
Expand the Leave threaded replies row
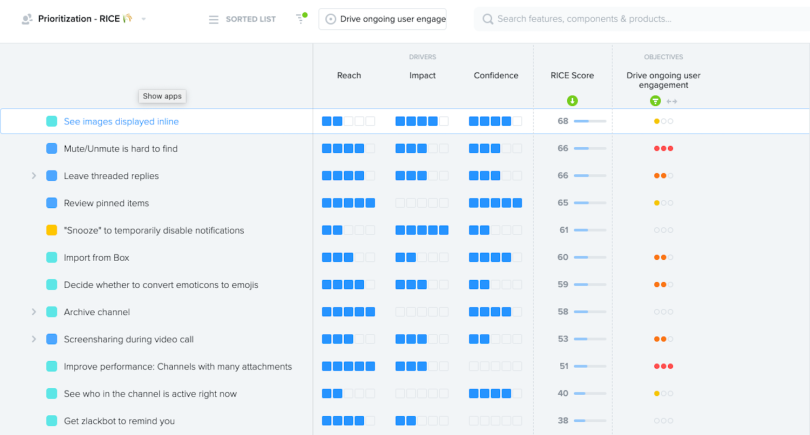[x=34, y=176]
